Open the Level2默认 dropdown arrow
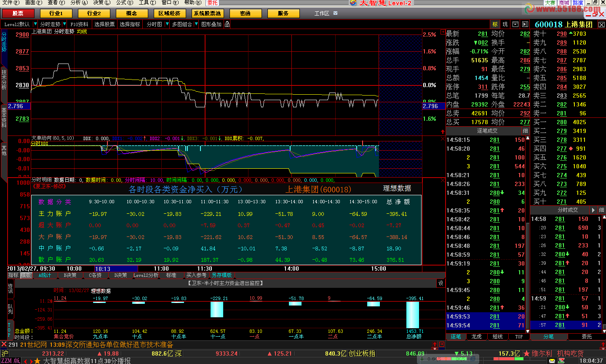This screenshot has width=606, height=364. [x=35, y=24]
